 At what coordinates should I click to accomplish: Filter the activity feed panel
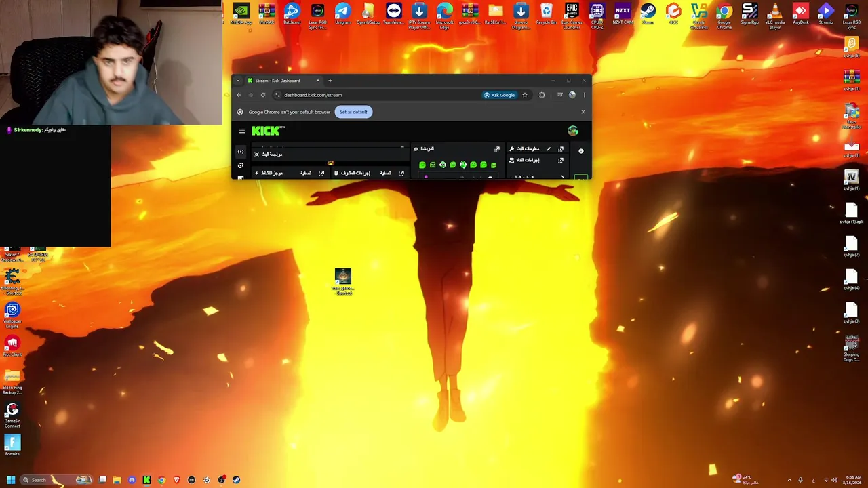[306, 174]
